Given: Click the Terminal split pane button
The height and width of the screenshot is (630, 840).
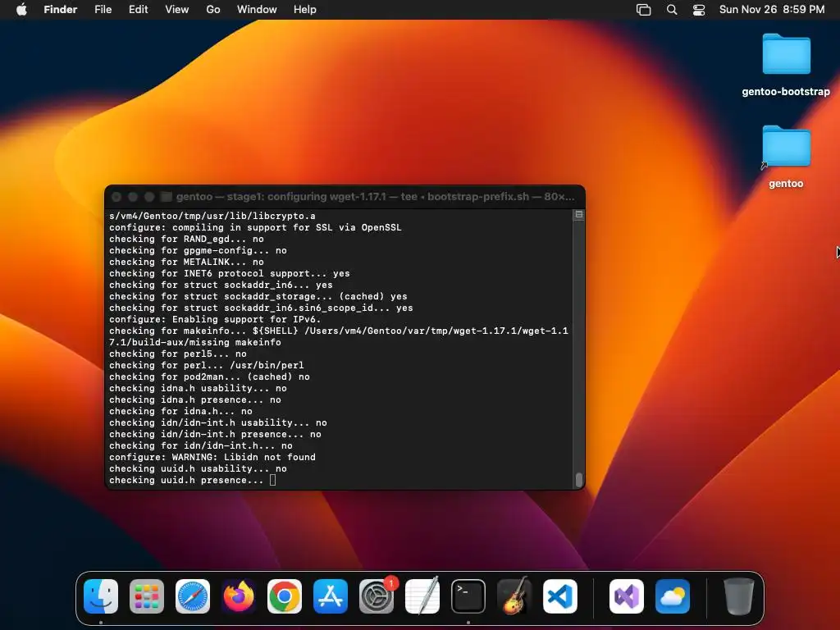Looking at the screenshot, I should (578, 214).
